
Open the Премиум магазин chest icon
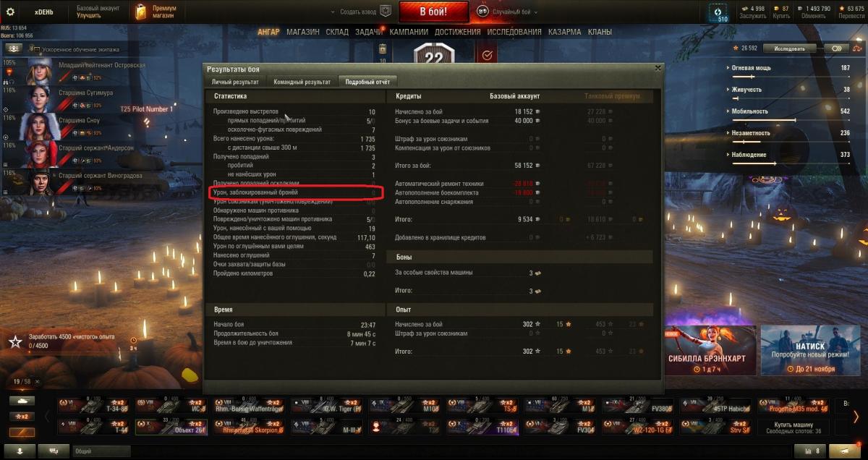click(140, 11)
